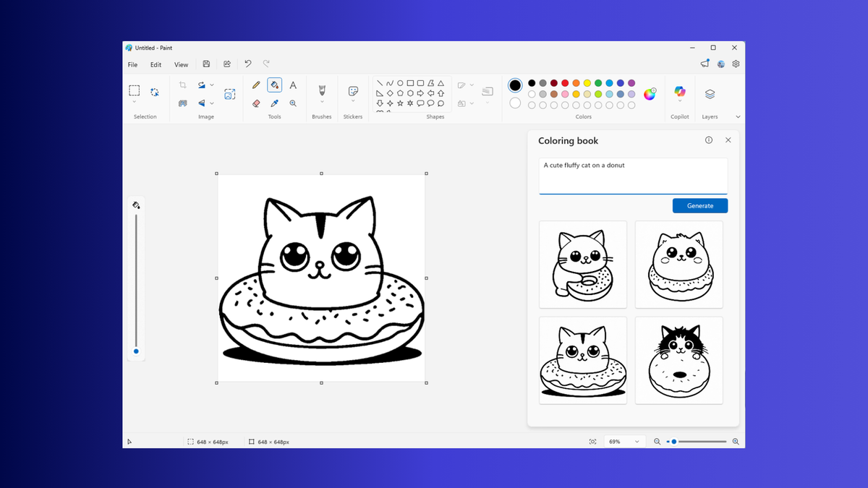868x488 pixels.
Task: Open the File menu
Action: point(132,64)
